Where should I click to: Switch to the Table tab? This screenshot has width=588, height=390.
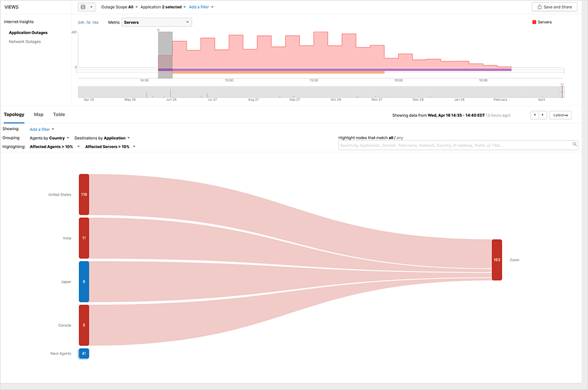(x=59, y=115)
